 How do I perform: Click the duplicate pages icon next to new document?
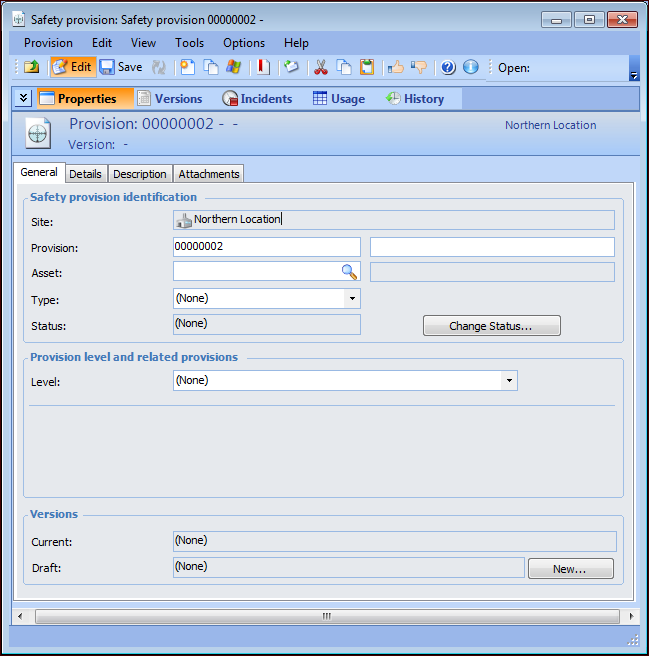point(210,67)
